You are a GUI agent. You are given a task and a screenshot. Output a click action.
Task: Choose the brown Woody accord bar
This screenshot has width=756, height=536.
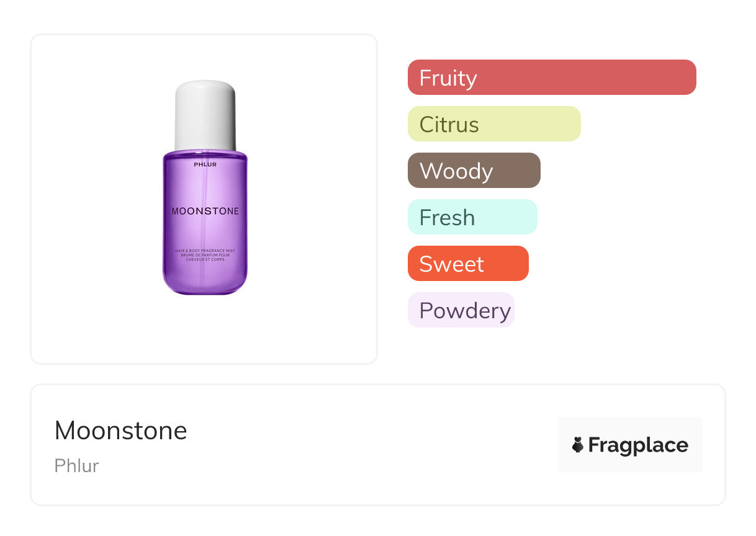474,171
